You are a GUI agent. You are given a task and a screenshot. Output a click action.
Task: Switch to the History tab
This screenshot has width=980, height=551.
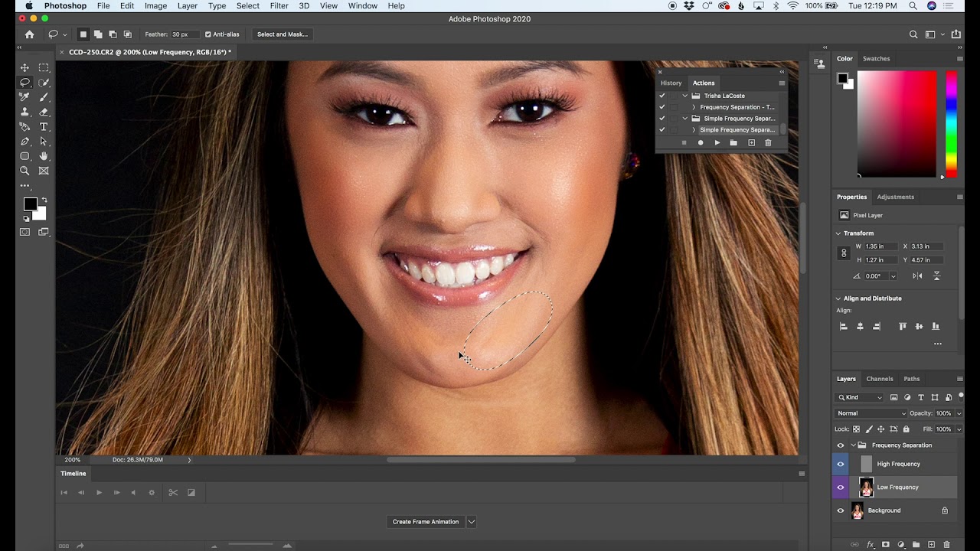pos(671,83)
